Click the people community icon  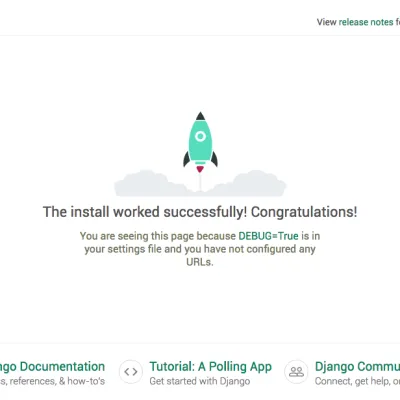(x=296, y=372)
